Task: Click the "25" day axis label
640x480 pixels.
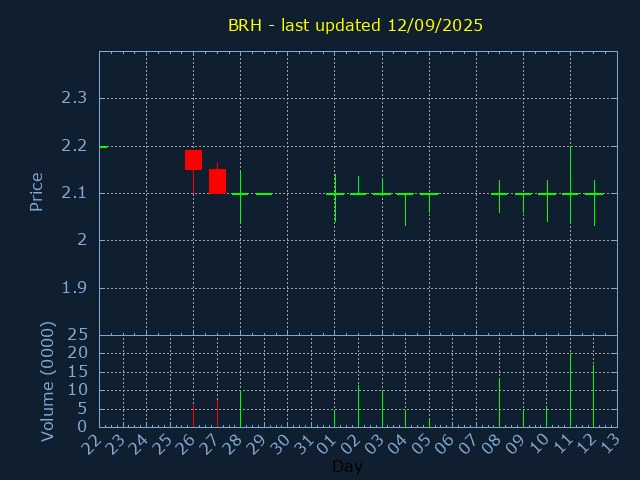Action: (x=163, y=444)
